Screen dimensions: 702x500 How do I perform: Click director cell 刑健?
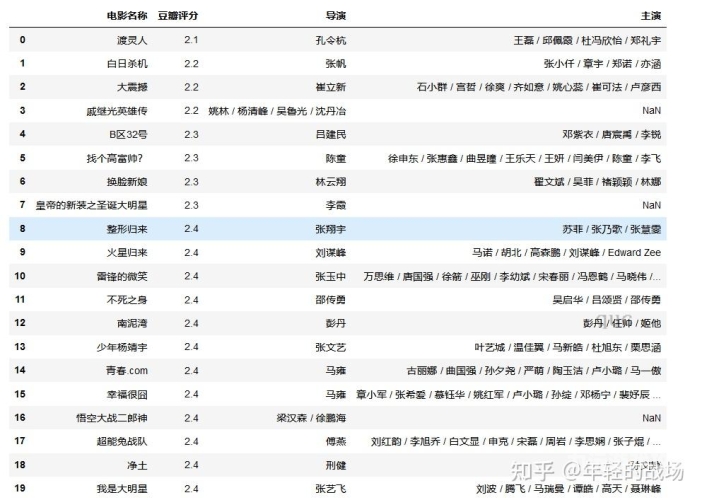336,466
